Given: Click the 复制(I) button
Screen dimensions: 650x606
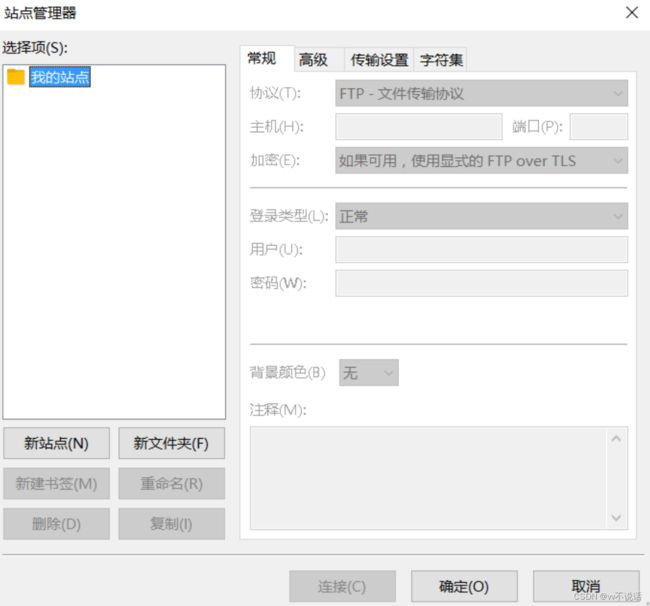Looking at the screenshot, I should click(x=172, y=524).
